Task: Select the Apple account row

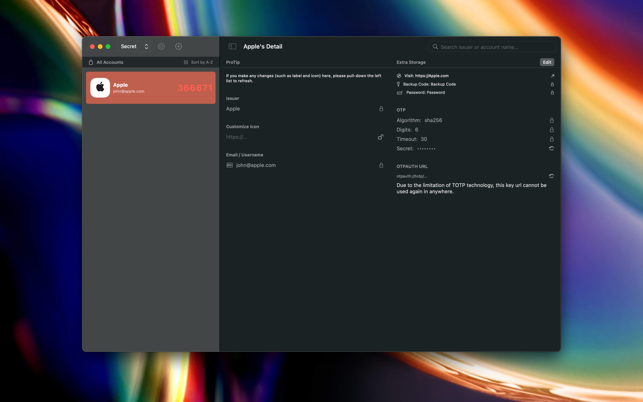Action: 150,88
